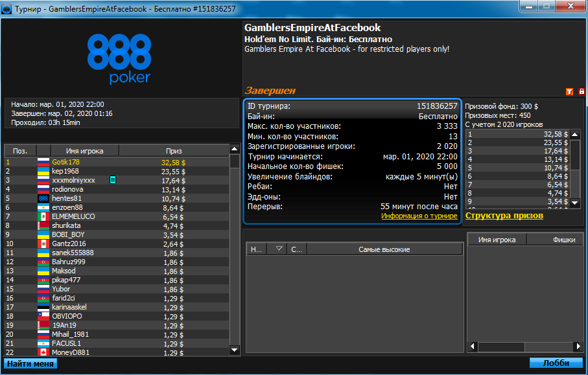Click the flag icon beside shurikata

tap(43, 225)
